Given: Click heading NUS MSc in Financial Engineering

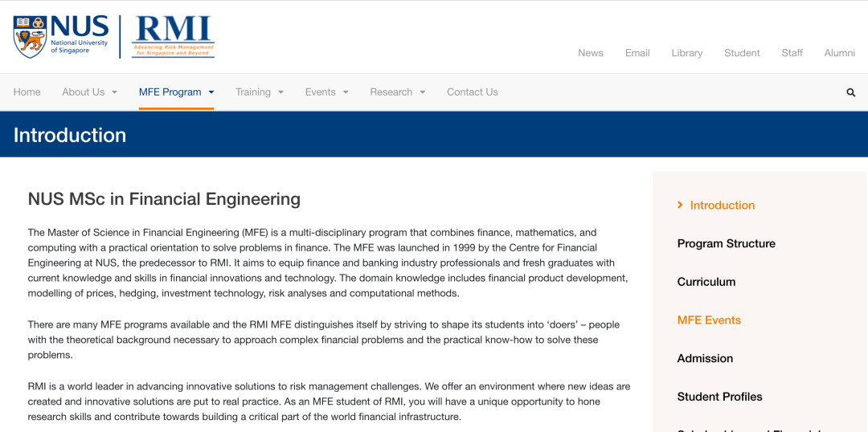Looking at the screenshot, I should (164, 199).
